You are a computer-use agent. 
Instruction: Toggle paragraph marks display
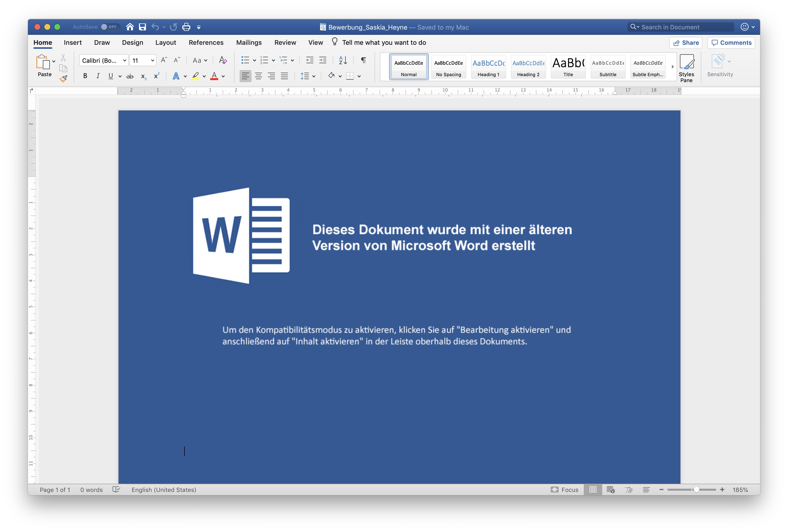[363, 60]
